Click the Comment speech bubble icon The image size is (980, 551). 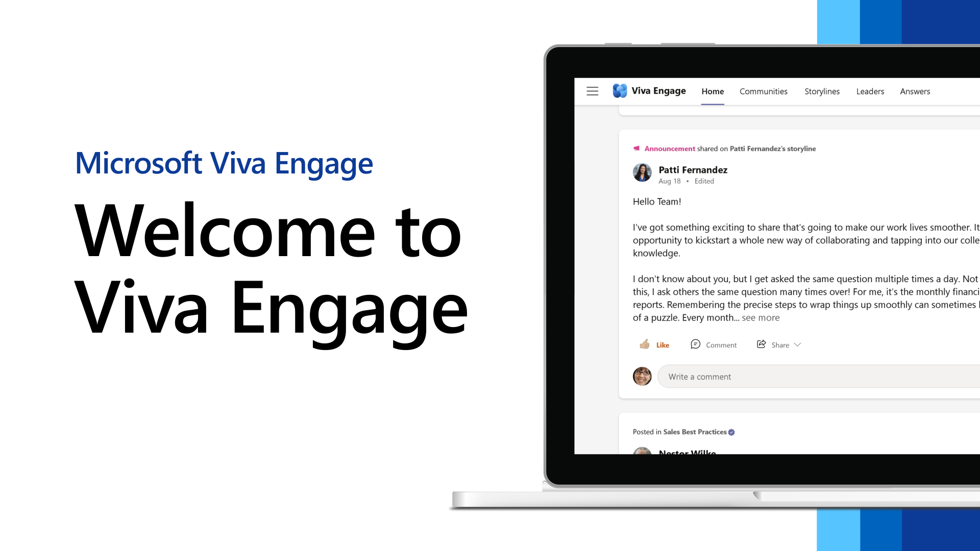(x=695, y=344)
